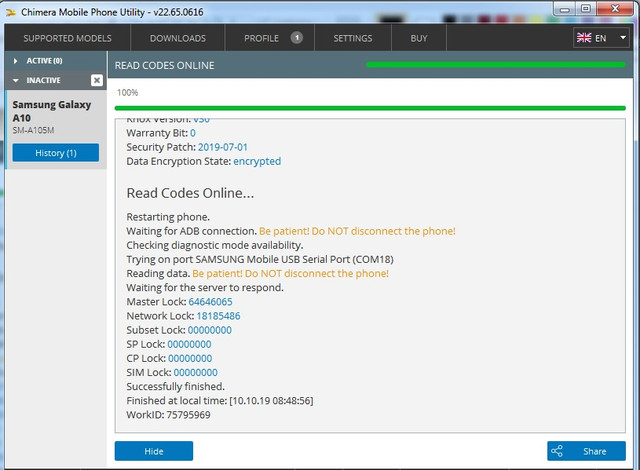
Task: Click the Warranty Bit value 0
Action: [193, 133]
